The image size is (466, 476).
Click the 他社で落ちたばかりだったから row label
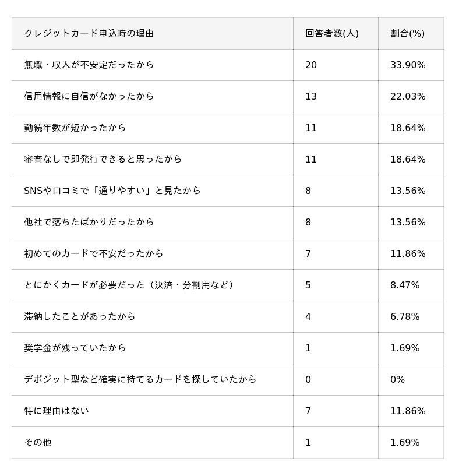(89, 223)
